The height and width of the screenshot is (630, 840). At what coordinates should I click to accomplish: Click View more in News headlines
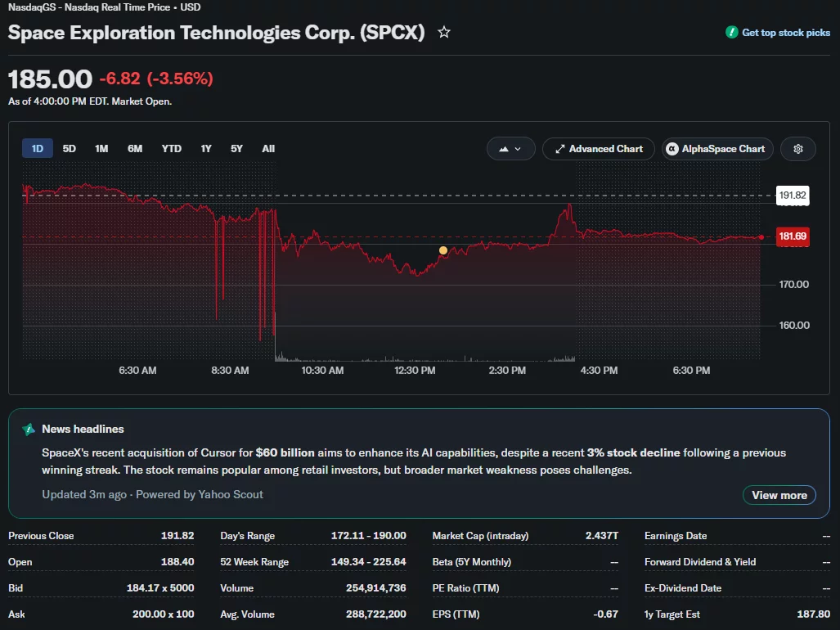pyautogui.click(x=779, y=495)
